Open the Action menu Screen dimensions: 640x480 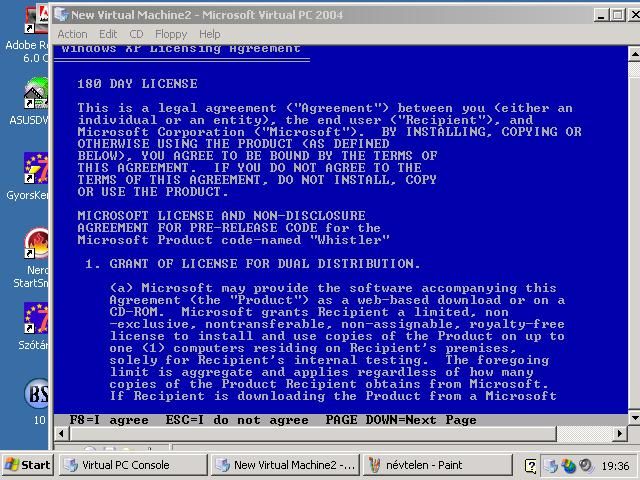(72, 34)
